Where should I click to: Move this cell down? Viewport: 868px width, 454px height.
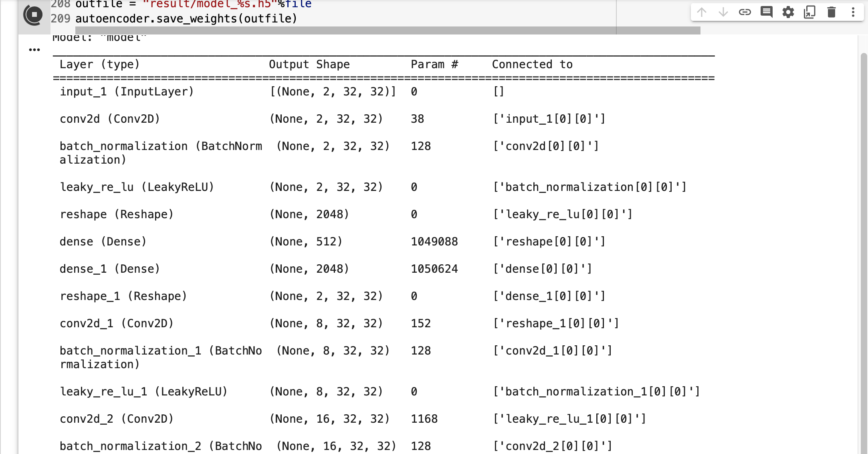723,12
